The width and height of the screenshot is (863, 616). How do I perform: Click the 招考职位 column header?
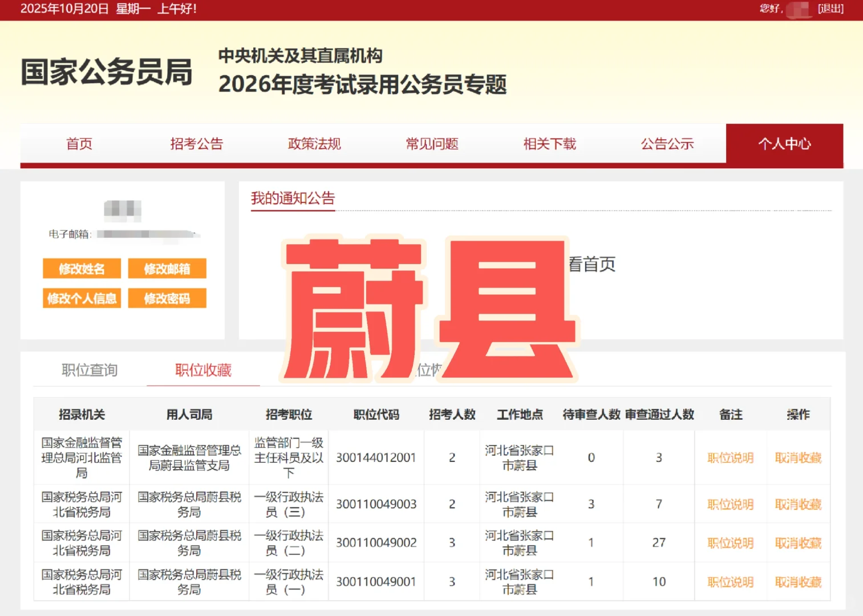pos(289,415)
